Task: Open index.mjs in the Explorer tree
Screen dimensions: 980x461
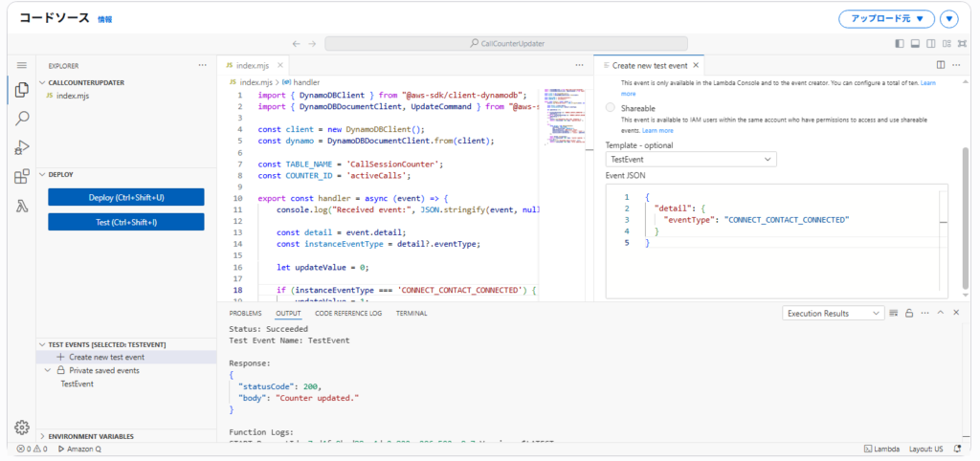Action: click(73, 96)
